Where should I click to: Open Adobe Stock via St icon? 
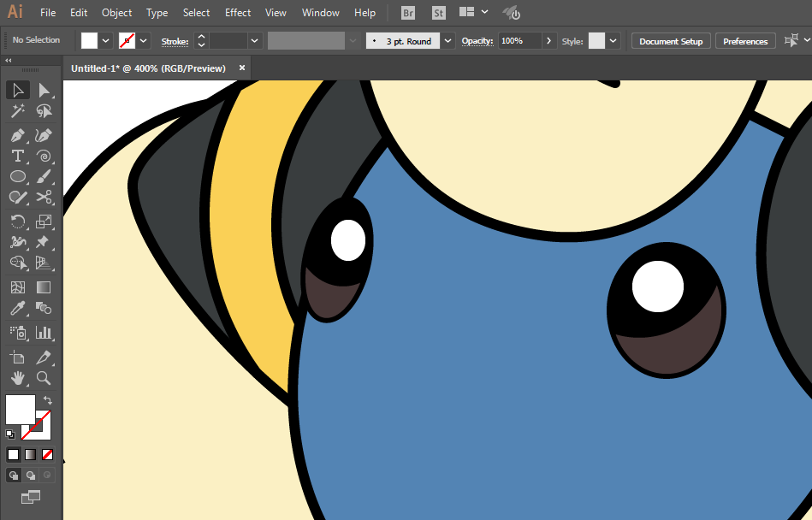439,13
